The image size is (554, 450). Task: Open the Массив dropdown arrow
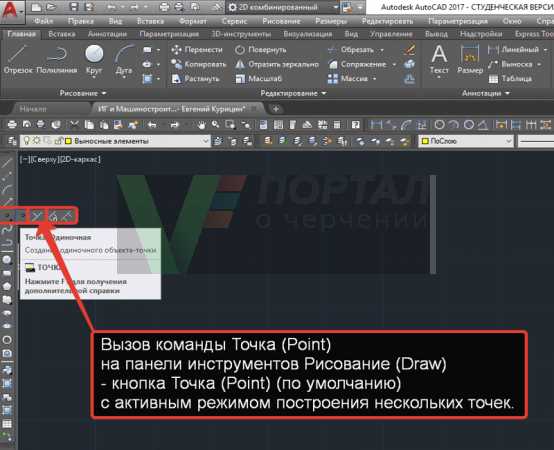(x=375, y=79)
